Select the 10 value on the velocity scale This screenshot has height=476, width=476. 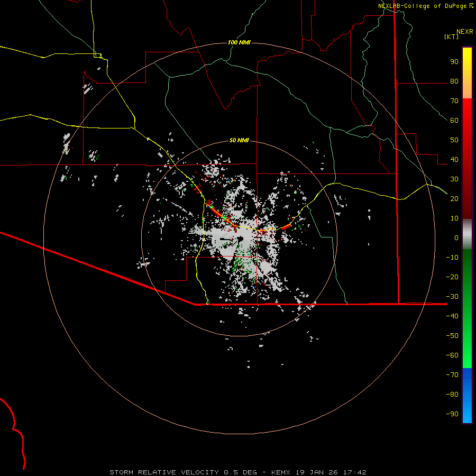click(454, 218)
